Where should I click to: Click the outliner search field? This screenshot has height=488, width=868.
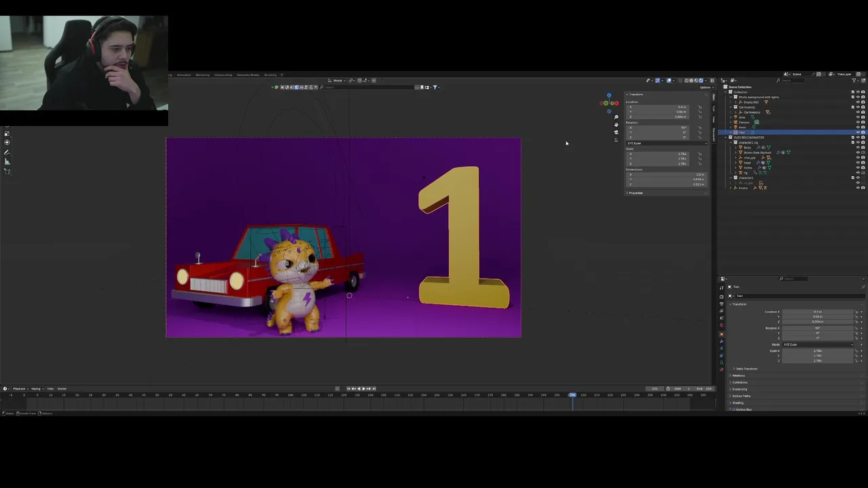tap(791, 81)
